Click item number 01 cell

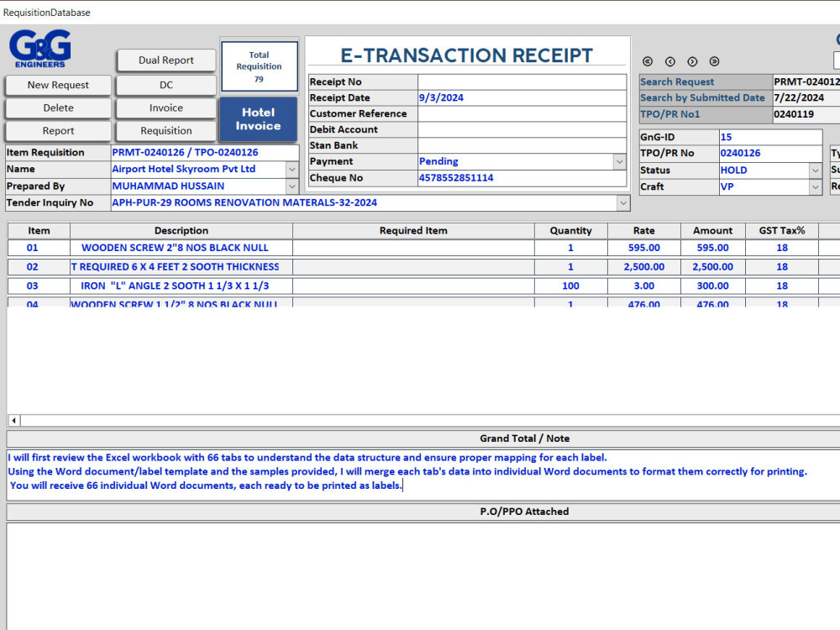[x=39, y=248]
